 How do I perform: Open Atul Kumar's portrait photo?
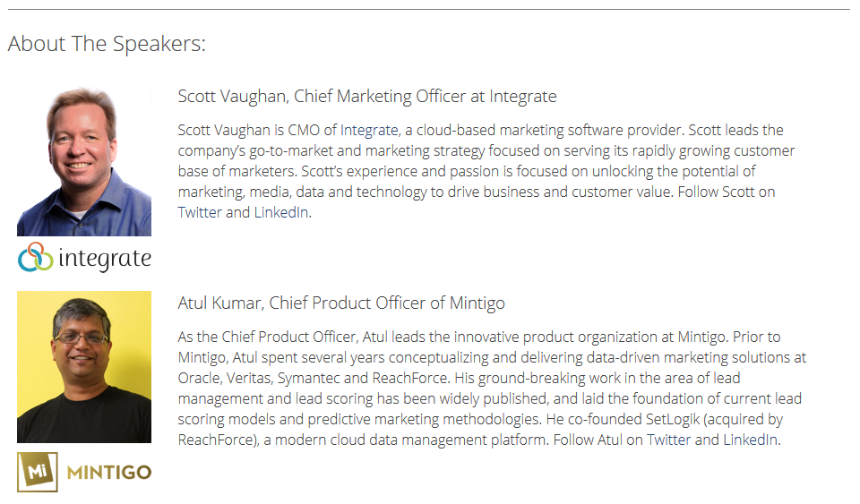[x=84, y=367]
